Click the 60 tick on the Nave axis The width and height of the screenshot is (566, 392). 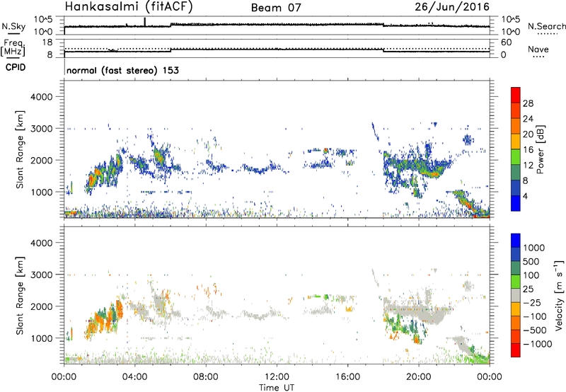(x=506, y=42)
